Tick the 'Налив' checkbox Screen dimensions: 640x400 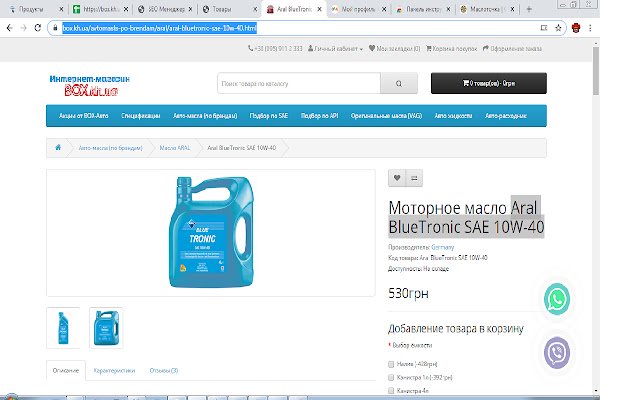click(391, 364)
